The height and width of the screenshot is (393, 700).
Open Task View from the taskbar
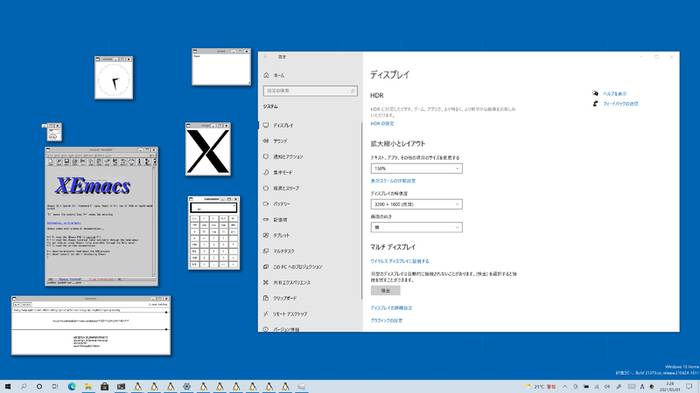(x=55, y=387)
